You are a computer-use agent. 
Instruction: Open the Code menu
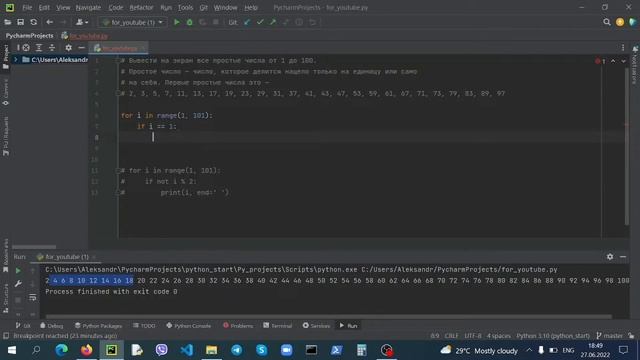(116, 7)
